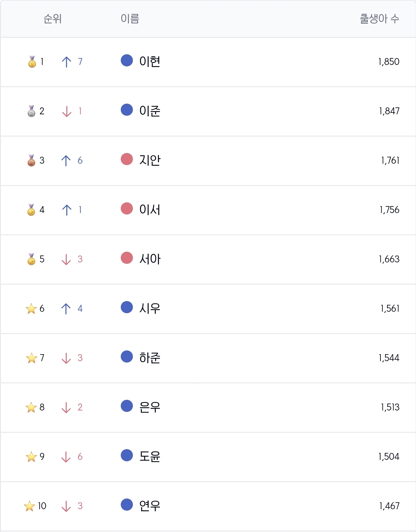Viewport: 416px width, 532px height.
Task: Click the 순위 column header
Action: 53,19
